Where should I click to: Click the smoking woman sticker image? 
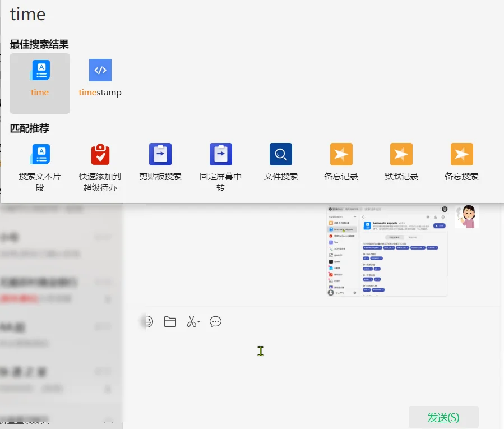pyautogui.click(x=467, y=216)
